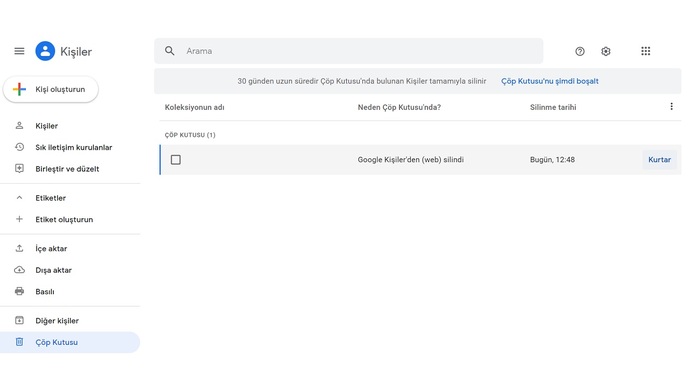Click the 30 günden uzun süredir notice text
The image size is (690, 388).
362,81
